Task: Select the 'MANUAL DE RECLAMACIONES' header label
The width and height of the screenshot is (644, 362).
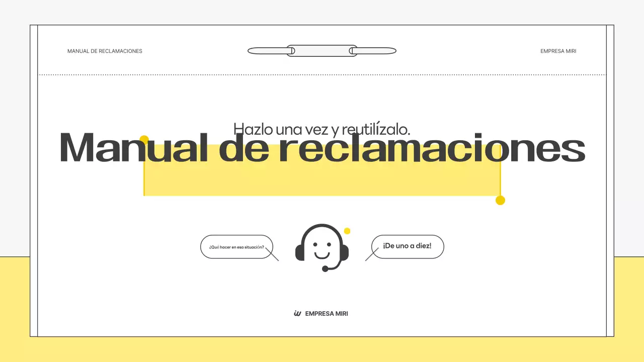Action: 105,51
